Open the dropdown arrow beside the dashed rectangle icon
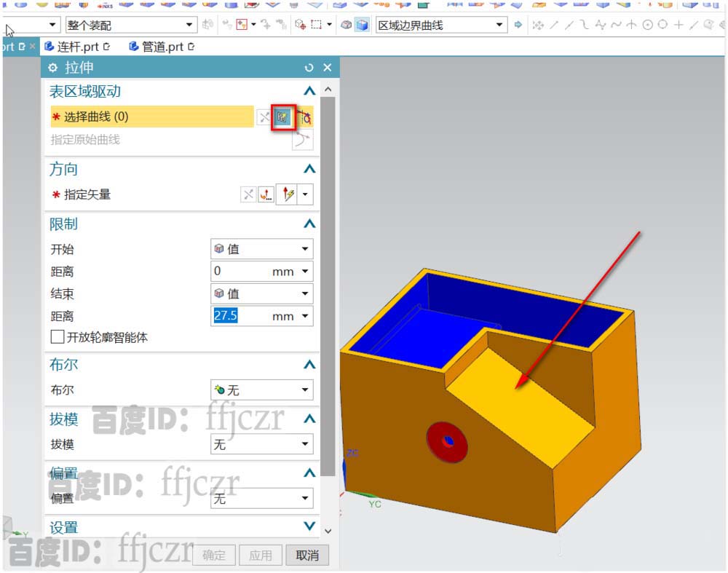The image size is (728, 573). pos(329,25)
